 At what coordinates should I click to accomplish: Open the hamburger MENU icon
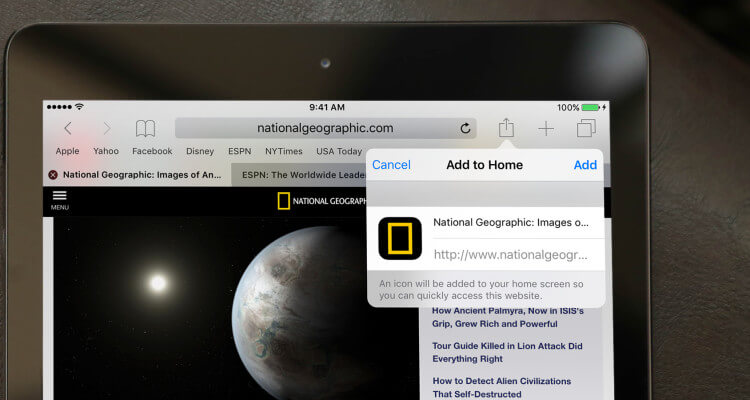60,198
